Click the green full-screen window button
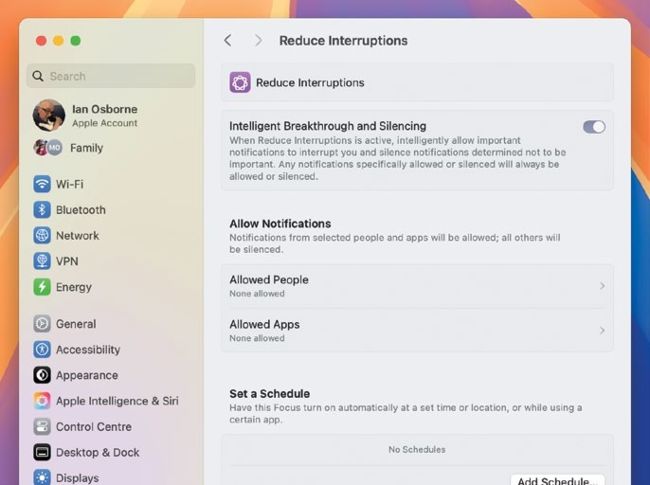This screenshot has width=650, height=485. [75, 41]
